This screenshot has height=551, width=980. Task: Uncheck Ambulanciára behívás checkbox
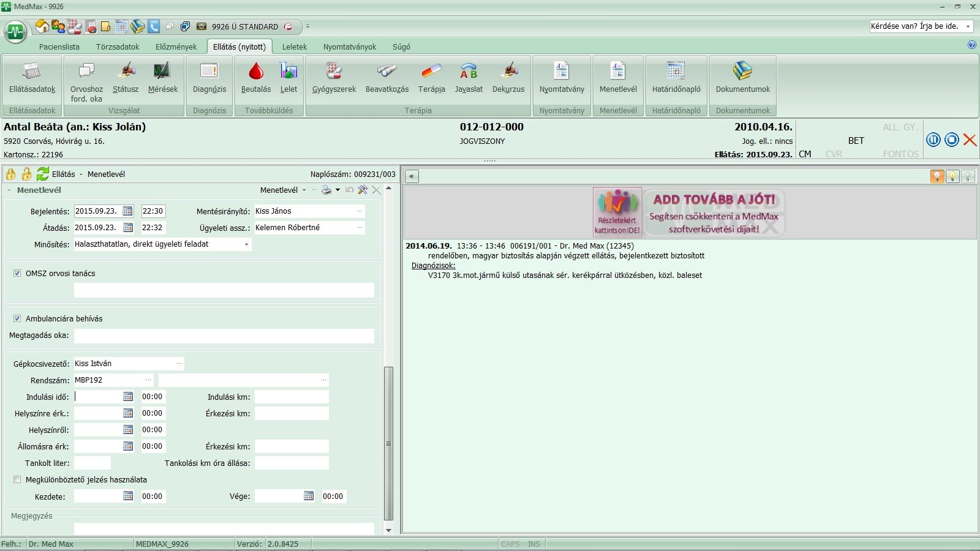17,319
